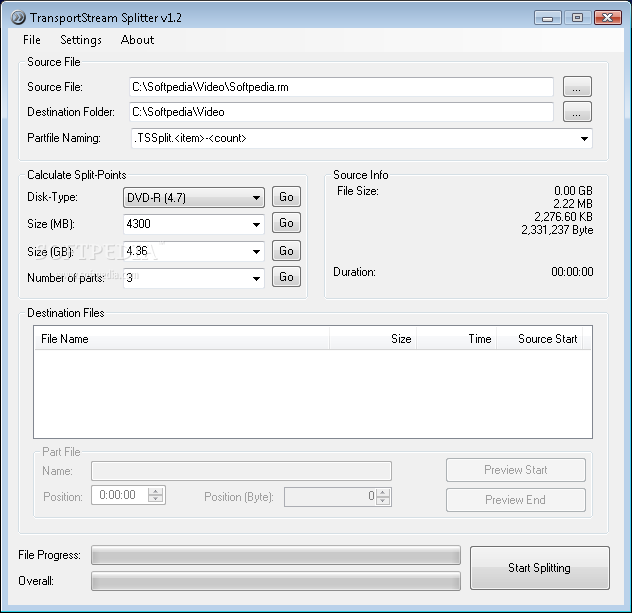This screenshot has width=632, height=613.
Task: Click Go next to Number of parts
Action: point(286,277)
